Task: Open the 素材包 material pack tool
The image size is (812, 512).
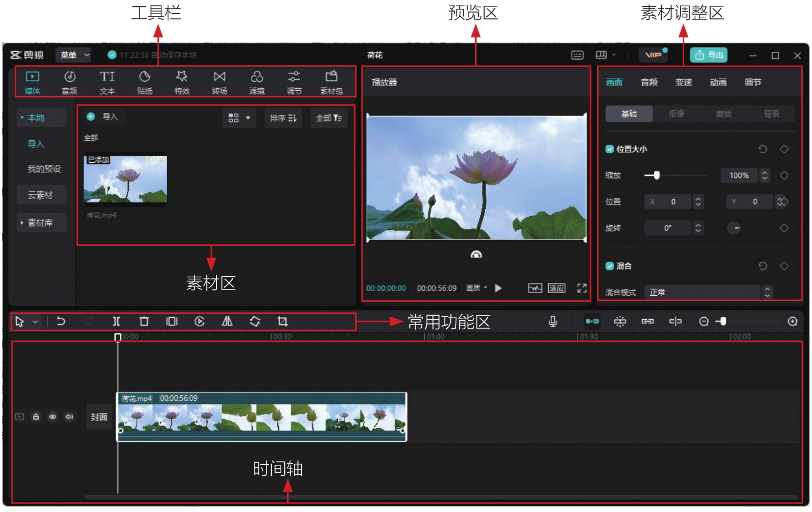Action: pyautogui.click(x=331, y=82)
